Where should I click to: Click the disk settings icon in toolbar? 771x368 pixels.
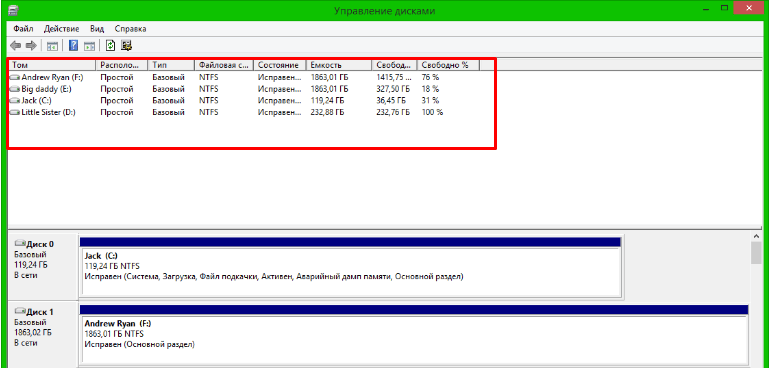tap(127, 46)
